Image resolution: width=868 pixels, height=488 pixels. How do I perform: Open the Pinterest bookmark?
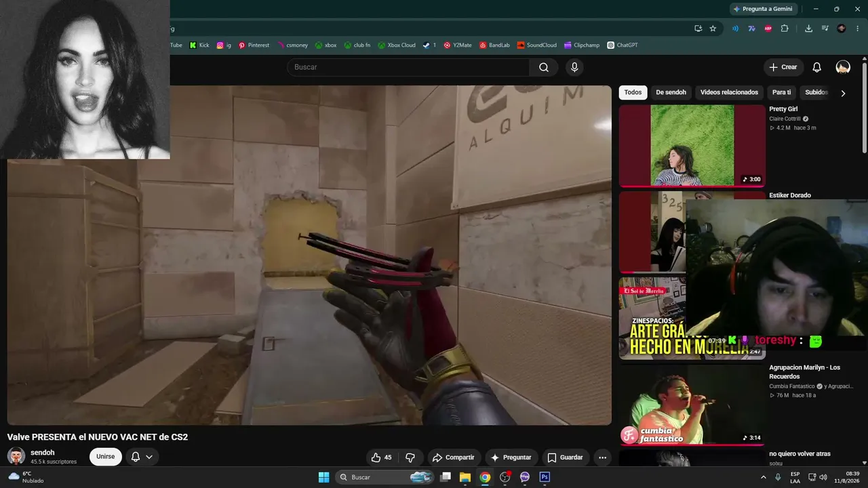pos(254,45)
